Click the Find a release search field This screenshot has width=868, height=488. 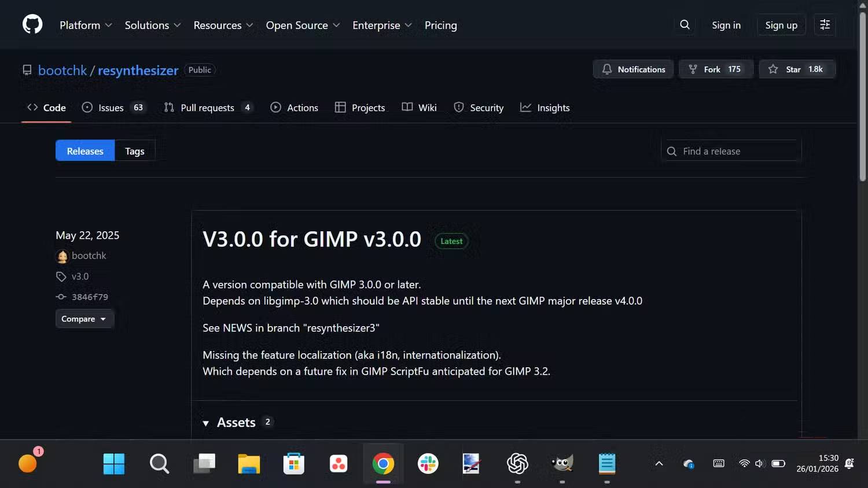click(730, 151)
